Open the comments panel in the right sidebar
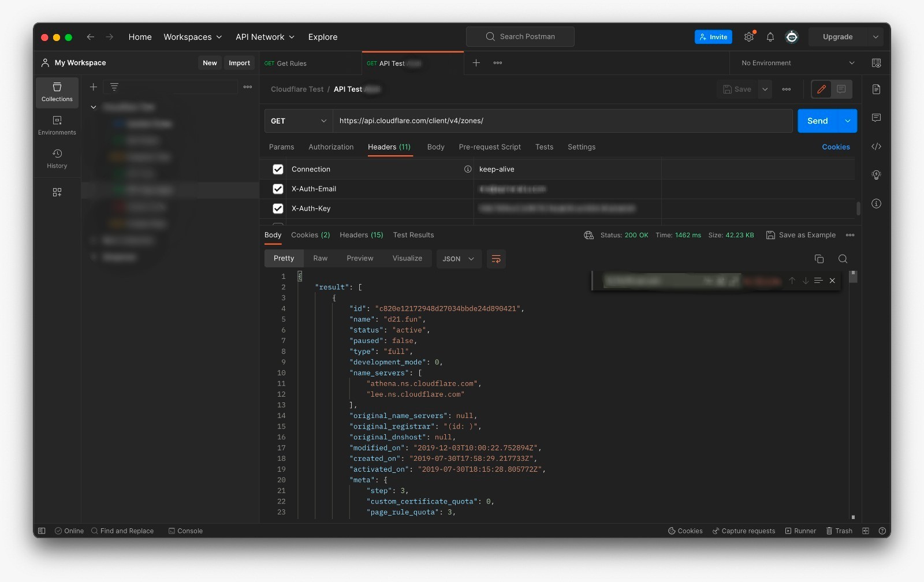The height and width of the screenshot is (582, 924). [x=877, y=118]
